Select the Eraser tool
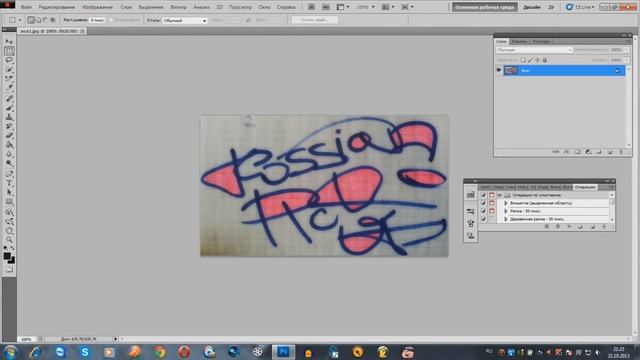Image resolution: width=640 pixels, height=360 pixels. click(9, 135)
